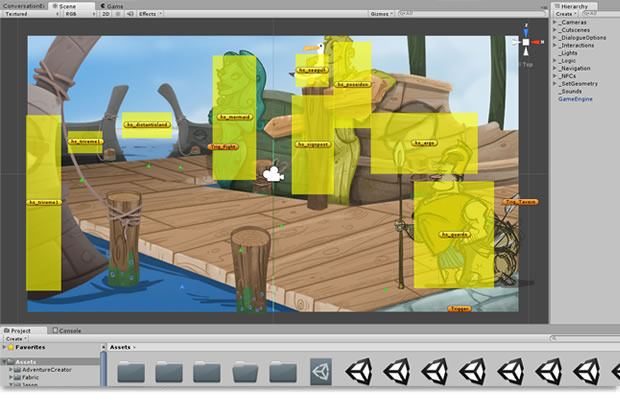Select the hs_guards hotspot label

pos(454,234)
